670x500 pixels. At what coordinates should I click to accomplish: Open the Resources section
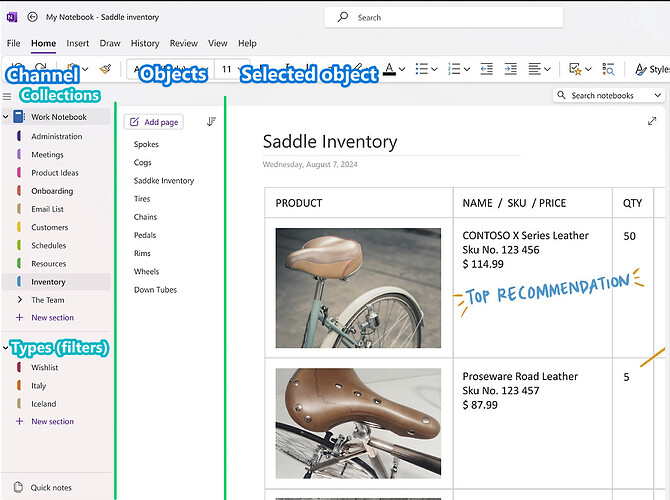(x=56, y=263)
